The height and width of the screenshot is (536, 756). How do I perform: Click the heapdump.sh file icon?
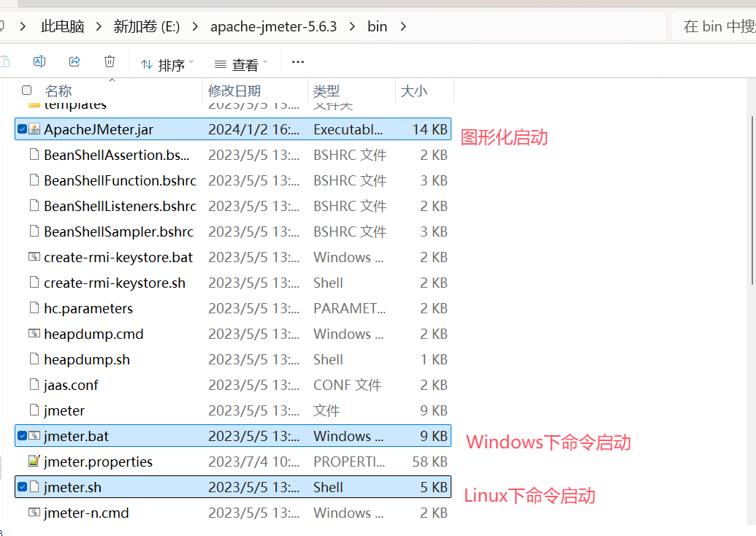34,359
